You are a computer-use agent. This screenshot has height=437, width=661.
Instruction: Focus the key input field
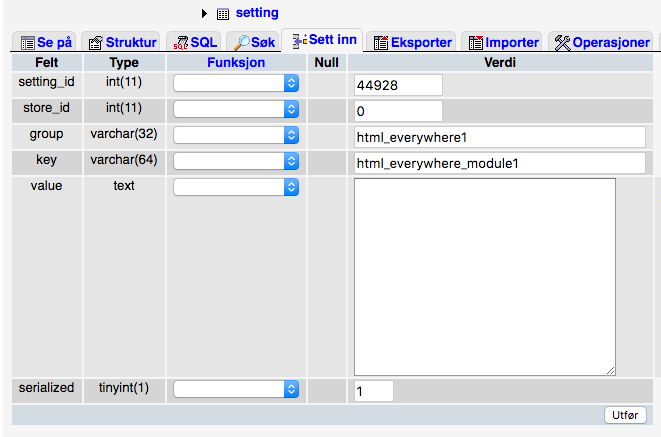click(x=499, y=162)
